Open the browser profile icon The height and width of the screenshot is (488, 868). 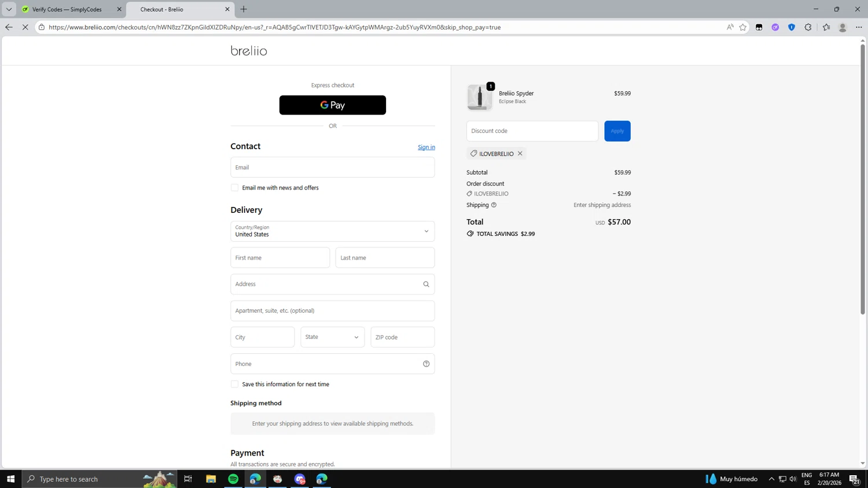[x=843, y=27]
